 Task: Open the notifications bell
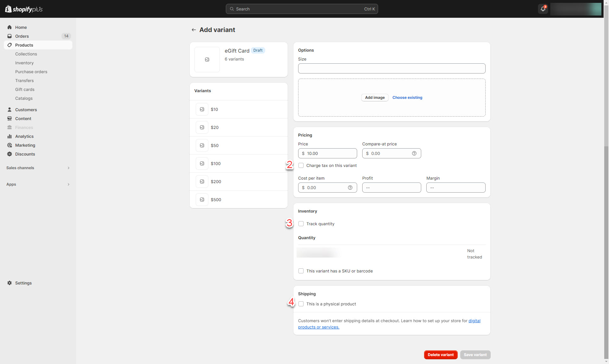pos(543,9)
